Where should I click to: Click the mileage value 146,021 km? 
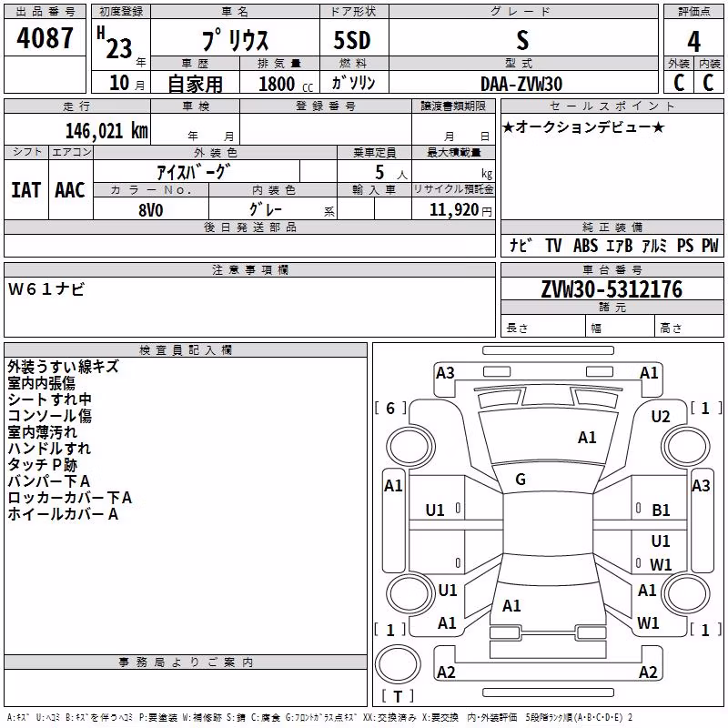click(x=106, y=131)
